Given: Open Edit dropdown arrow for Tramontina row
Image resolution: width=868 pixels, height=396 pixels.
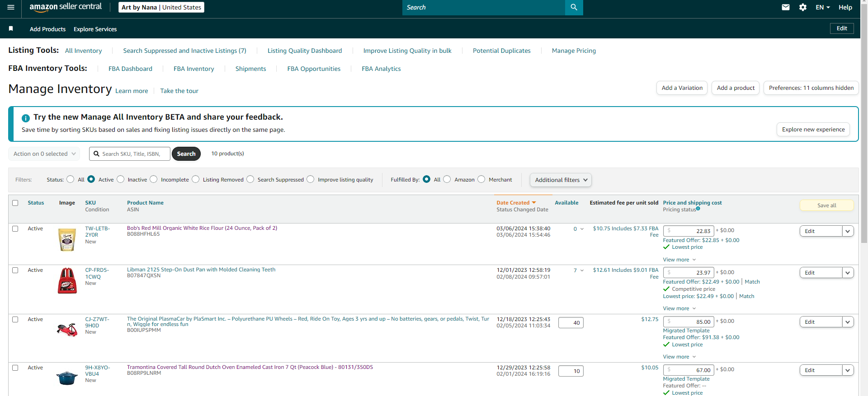Looking at the screenshot, I should click(848, 370).
